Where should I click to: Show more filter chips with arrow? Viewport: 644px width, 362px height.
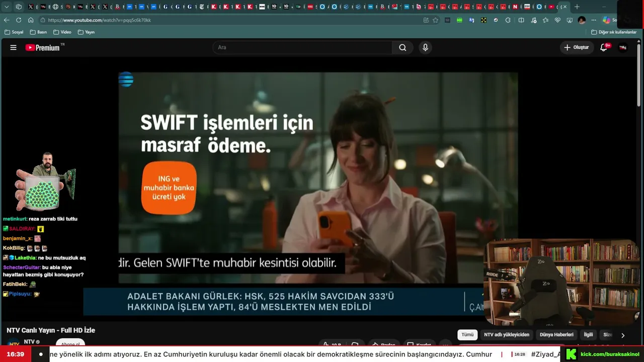[x=623, y=335]
